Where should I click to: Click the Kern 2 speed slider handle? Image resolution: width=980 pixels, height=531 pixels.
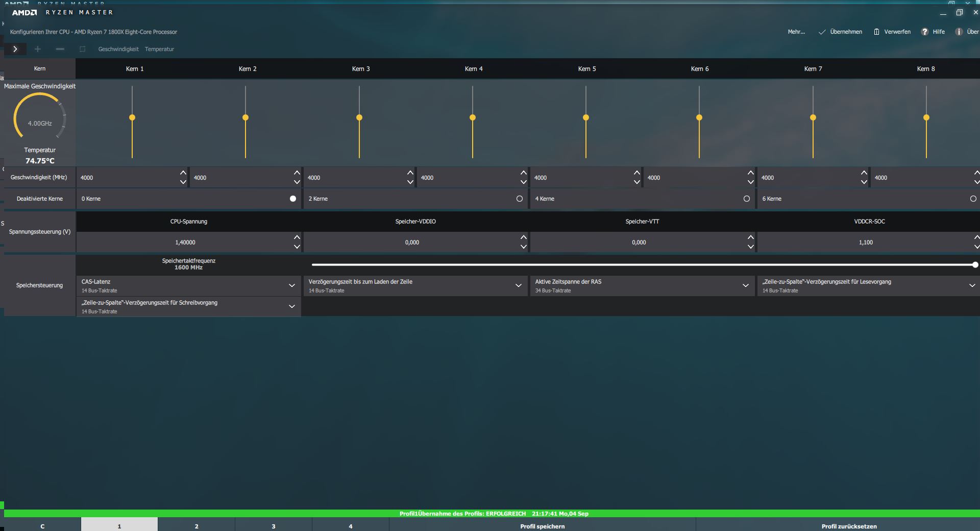point(246,117)
